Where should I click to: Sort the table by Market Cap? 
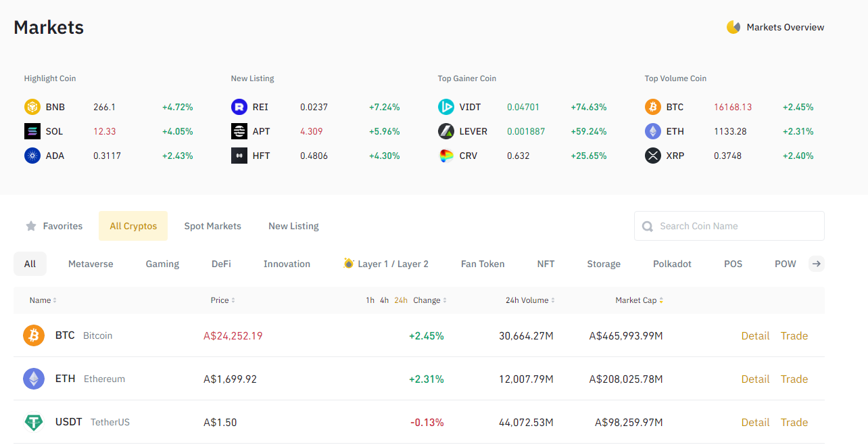[640, 300]
